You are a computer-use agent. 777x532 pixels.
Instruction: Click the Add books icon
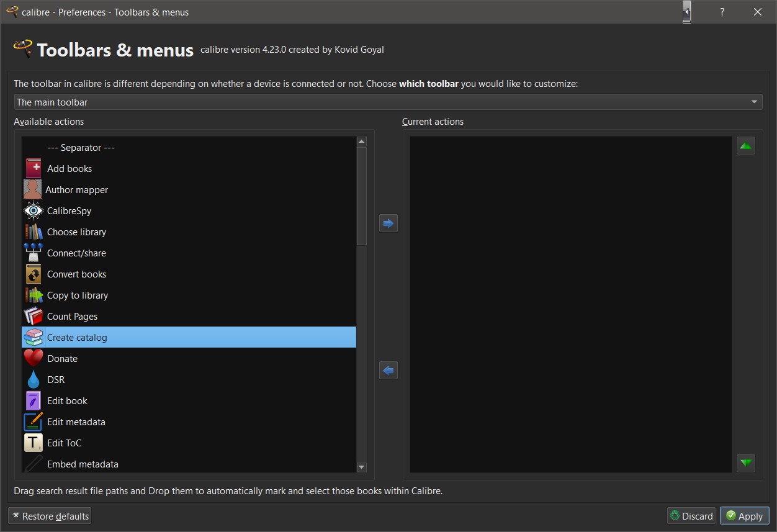(x=34, y=168)
